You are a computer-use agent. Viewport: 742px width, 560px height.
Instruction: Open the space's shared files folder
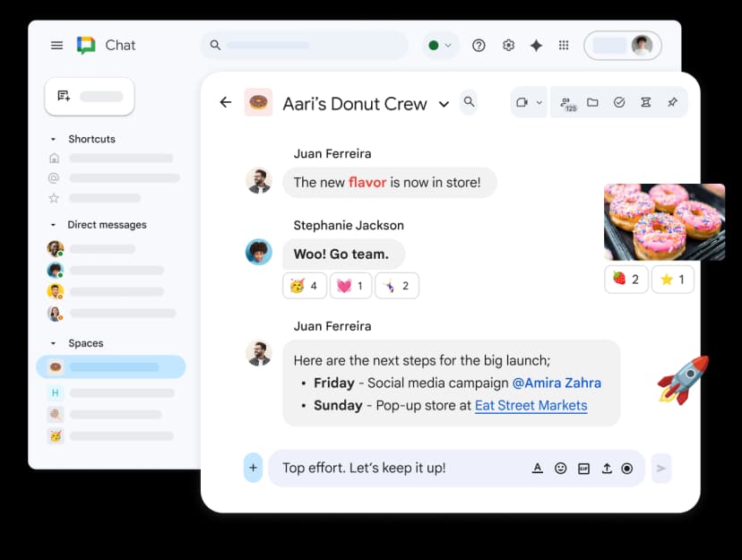tap(593, 102)
